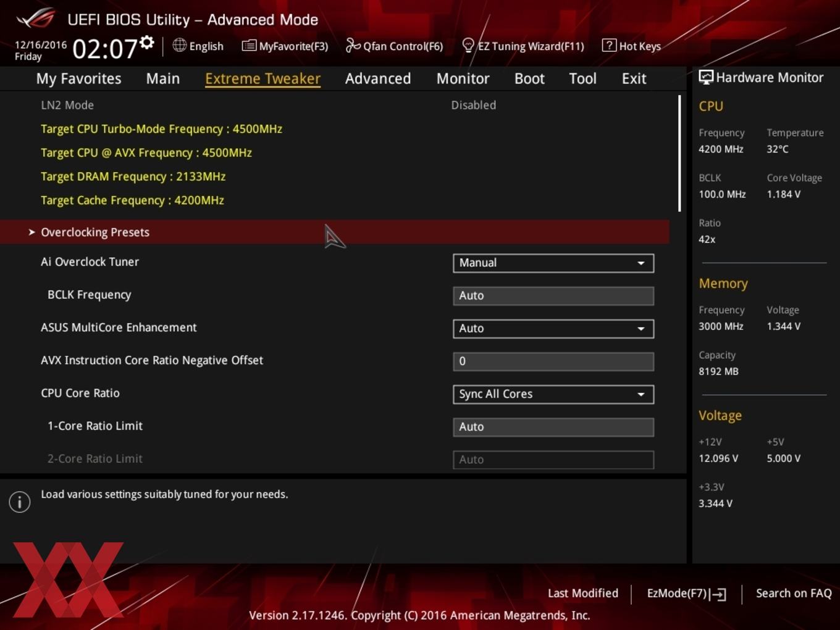This screenshot has height=630, width=840.
Task: Open the CPU Core Ratio dropdown
Action: point(553,394)
